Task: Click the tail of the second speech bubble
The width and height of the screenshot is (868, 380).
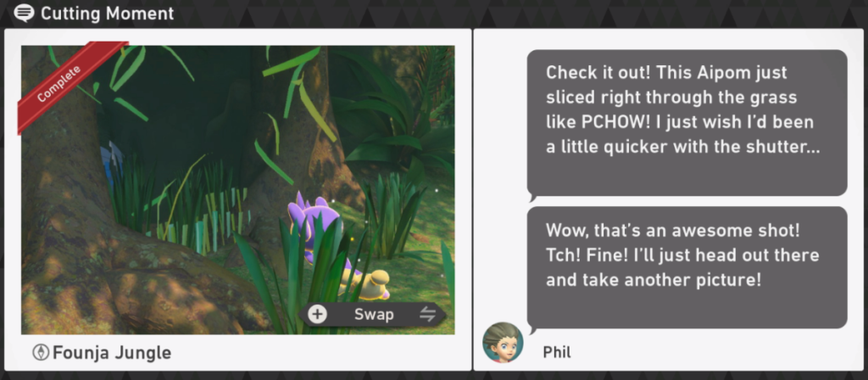Action: click(x=532, y=330)
